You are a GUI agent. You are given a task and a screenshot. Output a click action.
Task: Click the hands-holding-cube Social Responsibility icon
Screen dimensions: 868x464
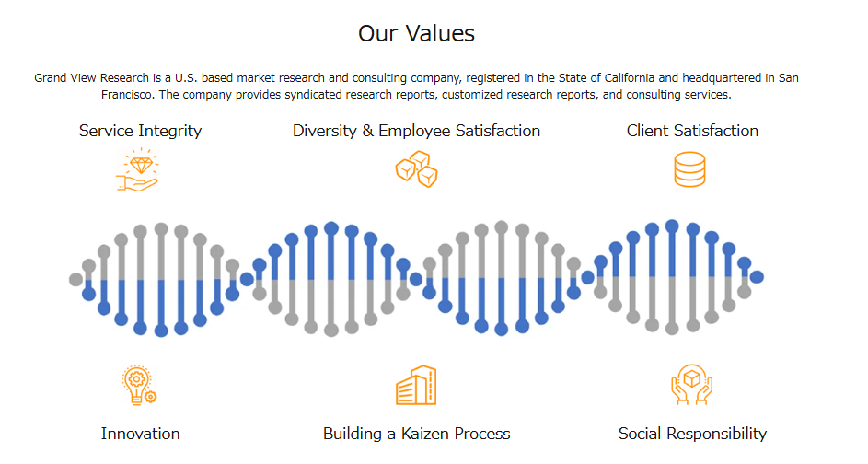[x=692, y=386]
